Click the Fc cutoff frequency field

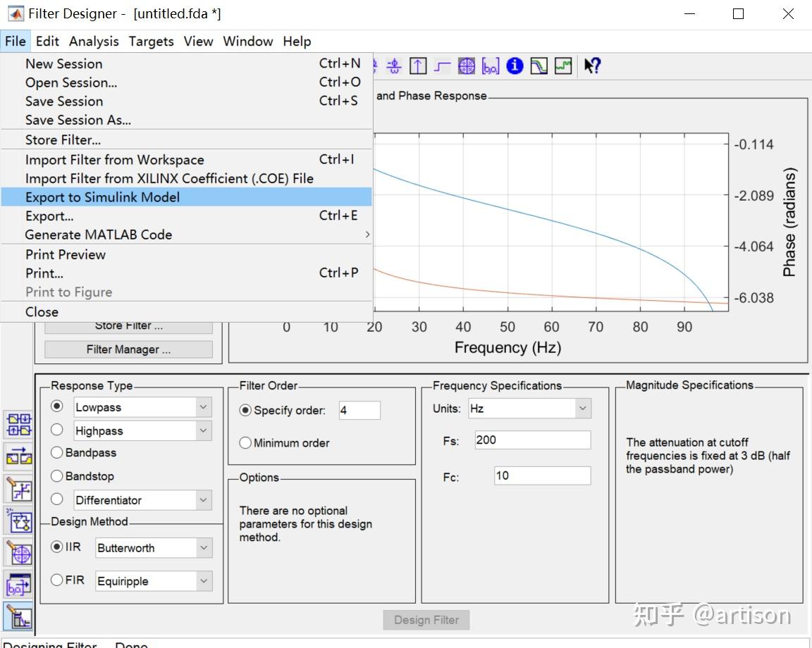(543, 475)
